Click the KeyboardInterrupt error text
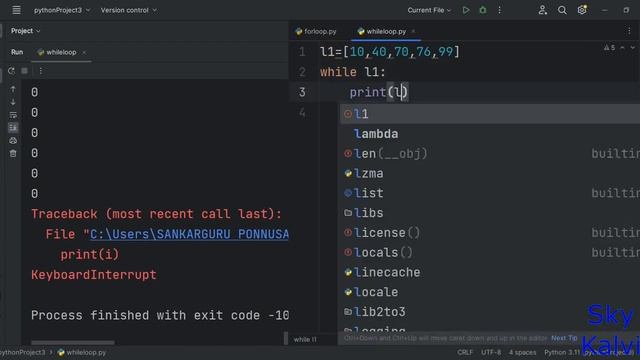The height and width of the screenshot is (360, 640). (x=94, y=275)
